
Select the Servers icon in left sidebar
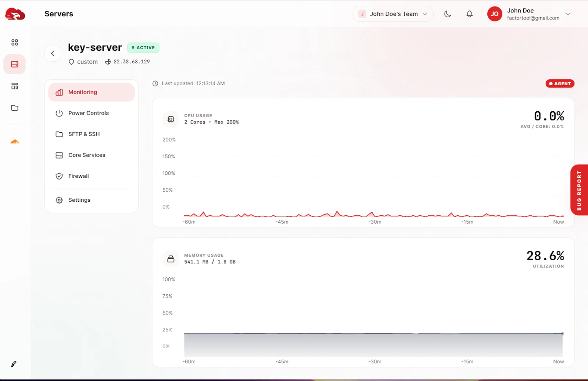pos(15,64)
